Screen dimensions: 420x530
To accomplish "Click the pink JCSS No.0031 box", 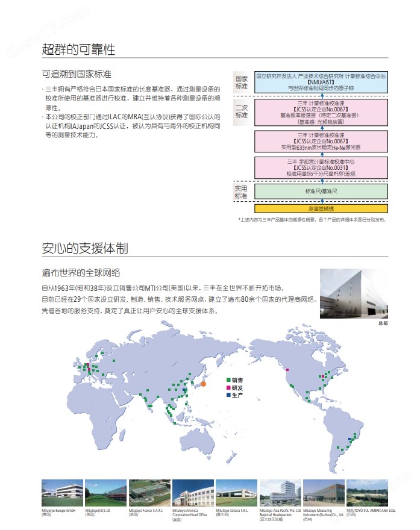I will (x=321, y=167).
